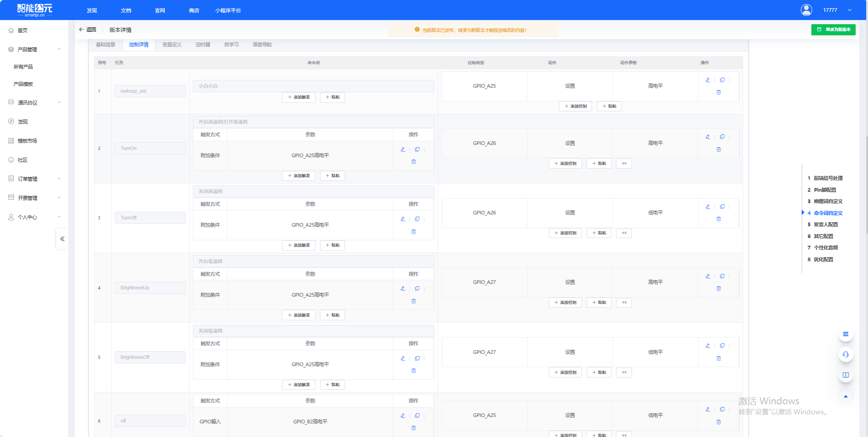
Task: Open the customer service headset icon
Action: coord(845,355)
